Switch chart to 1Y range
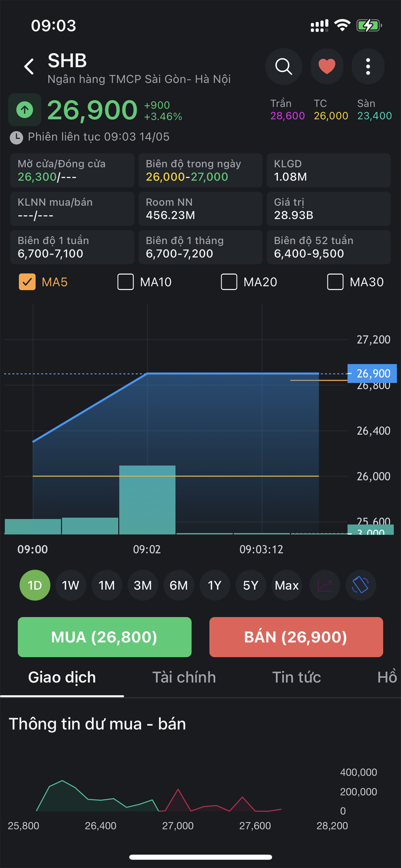 click(x=215, y=585)
